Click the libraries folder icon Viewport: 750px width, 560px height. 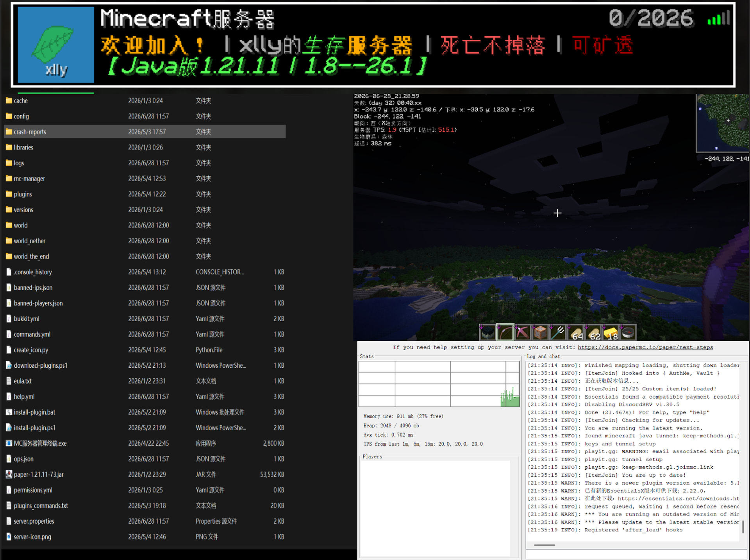9,147
